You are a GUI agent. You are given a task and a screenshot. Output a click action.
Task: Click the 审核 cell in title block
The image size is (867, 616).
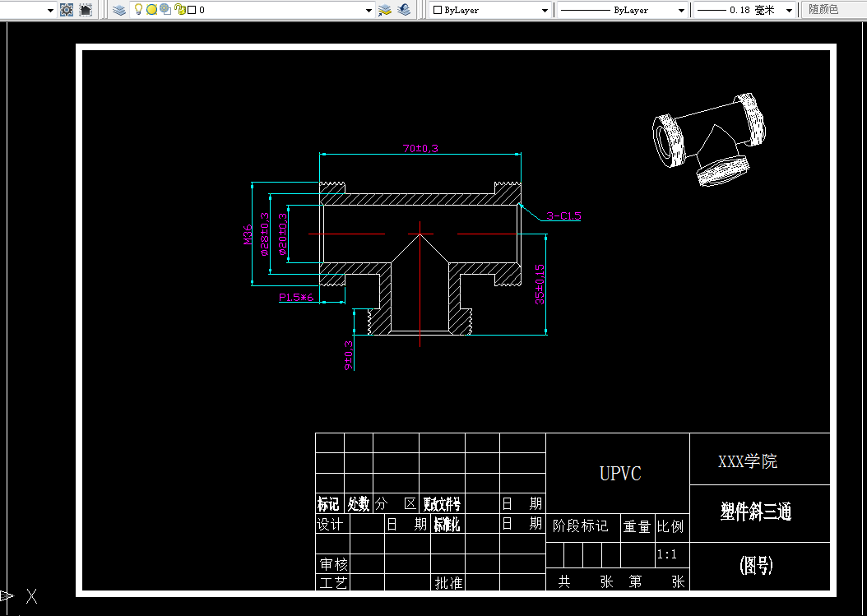point(334,564)
